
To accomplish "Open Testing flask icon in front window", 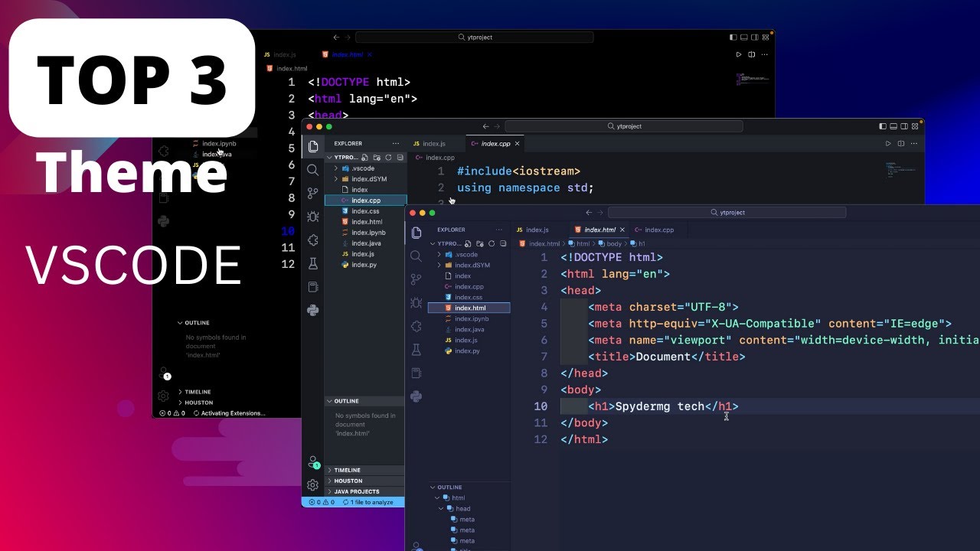I will pos(416,350).
